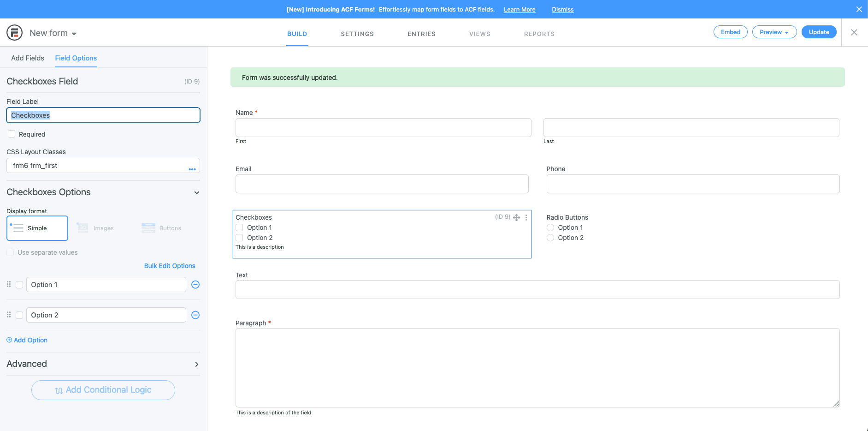Select the Radio Buttons field label
This screenshot has width=868, height=431.
coord(567,217)
